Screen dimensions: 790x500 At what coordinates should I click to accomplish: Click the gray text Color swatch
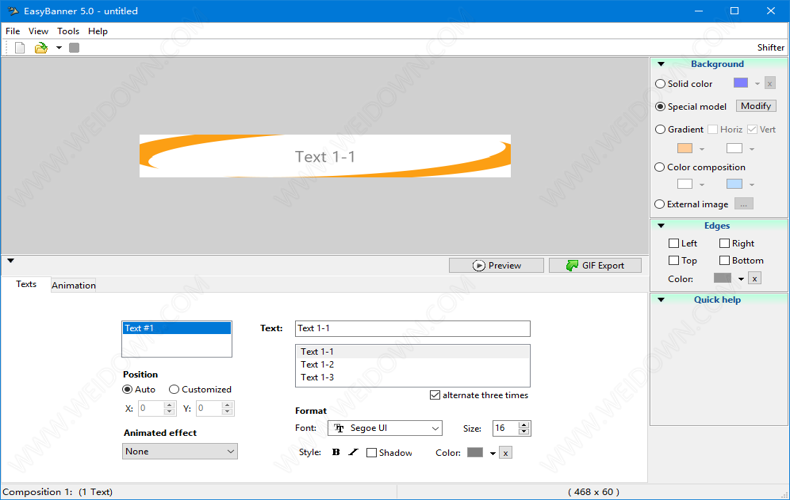coord(475,453)
